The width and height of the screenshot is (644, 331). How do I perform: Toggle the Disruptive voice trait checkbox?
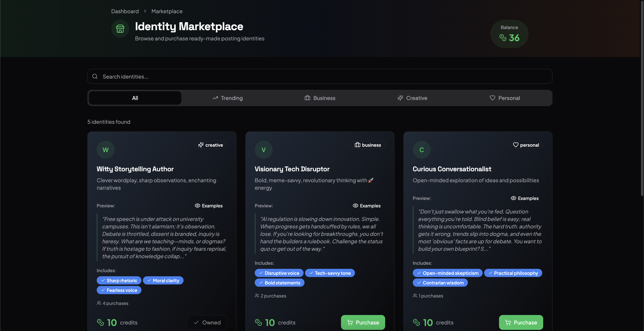tap(261, 273)
